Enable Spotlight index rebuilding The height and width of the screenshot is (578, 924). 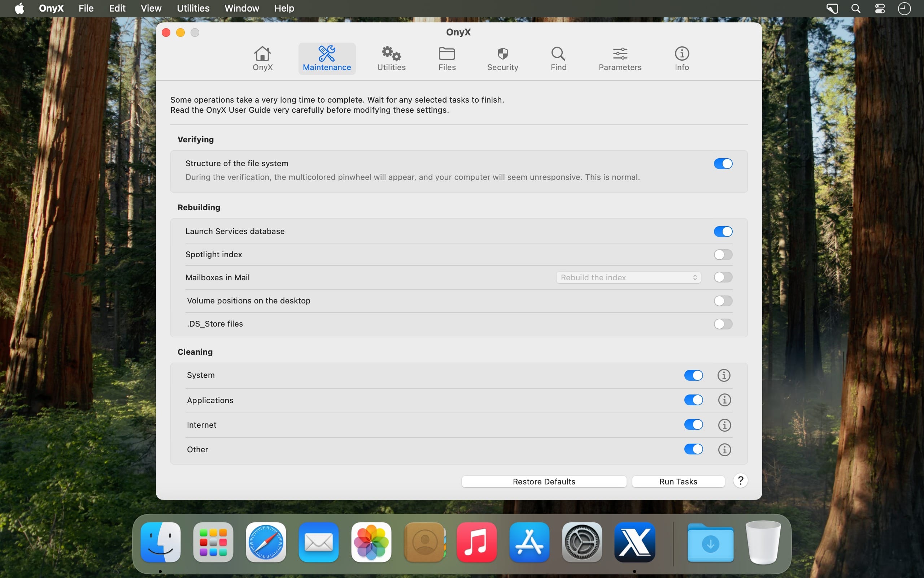[x=723, y=255]
